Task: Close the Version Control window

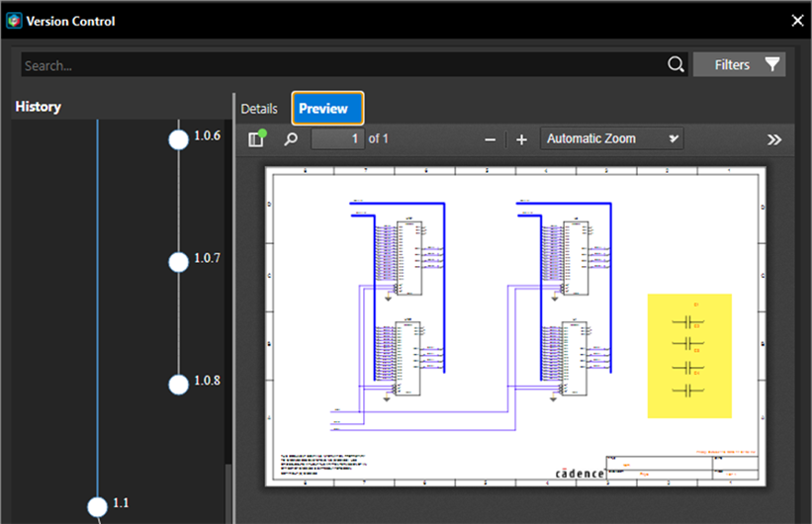Action: (797, 20)
